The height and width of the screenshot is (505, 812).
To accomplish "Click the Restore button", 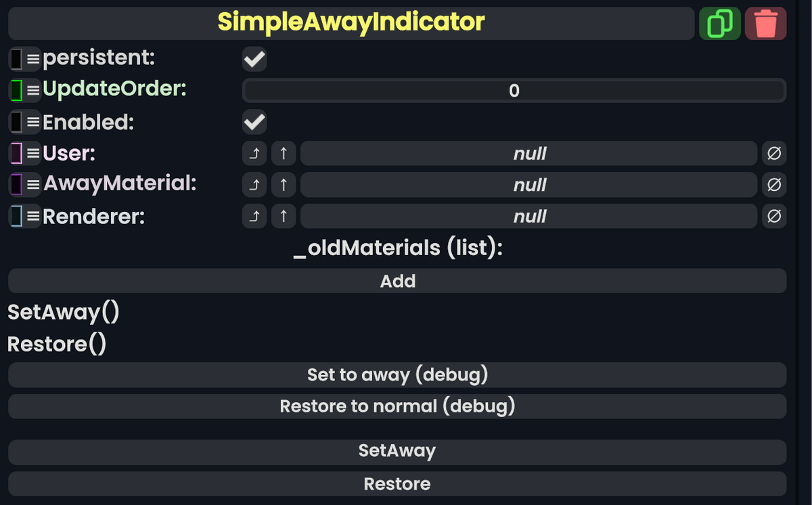I will tap(397, 483).
